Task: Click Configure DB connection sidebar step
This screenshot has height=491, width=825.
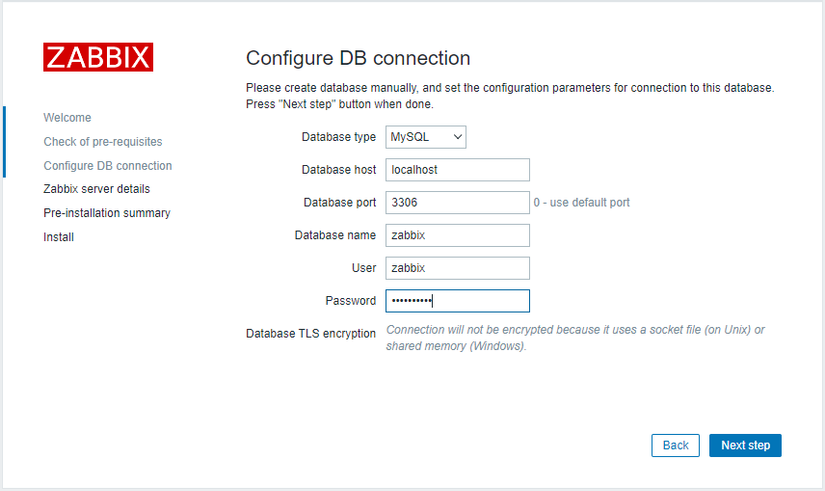Action: click(x=107, y=166)
